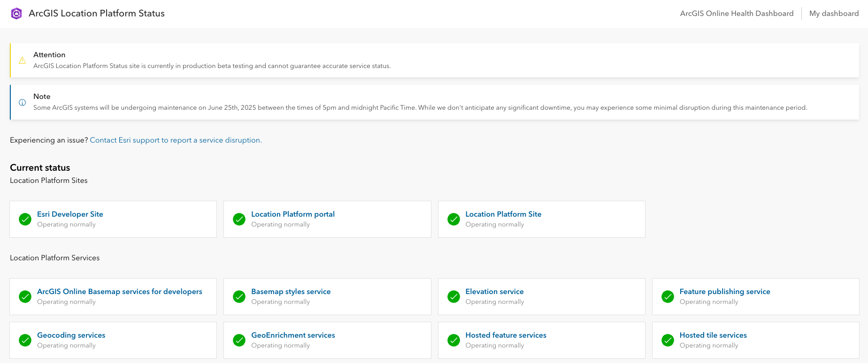Open the Esri Developer Site link
This screenshot has width=868, height=363.
click(70, 214)
